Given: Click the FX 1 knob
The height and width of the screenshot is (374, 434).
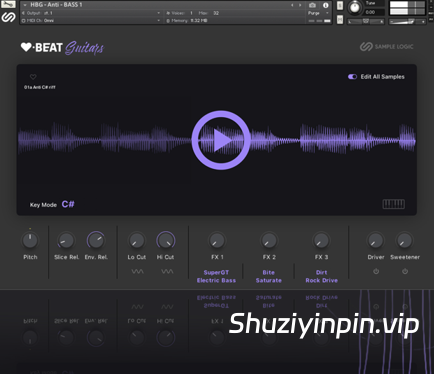Looking at the screenshot, I should [x=217, y=241].
